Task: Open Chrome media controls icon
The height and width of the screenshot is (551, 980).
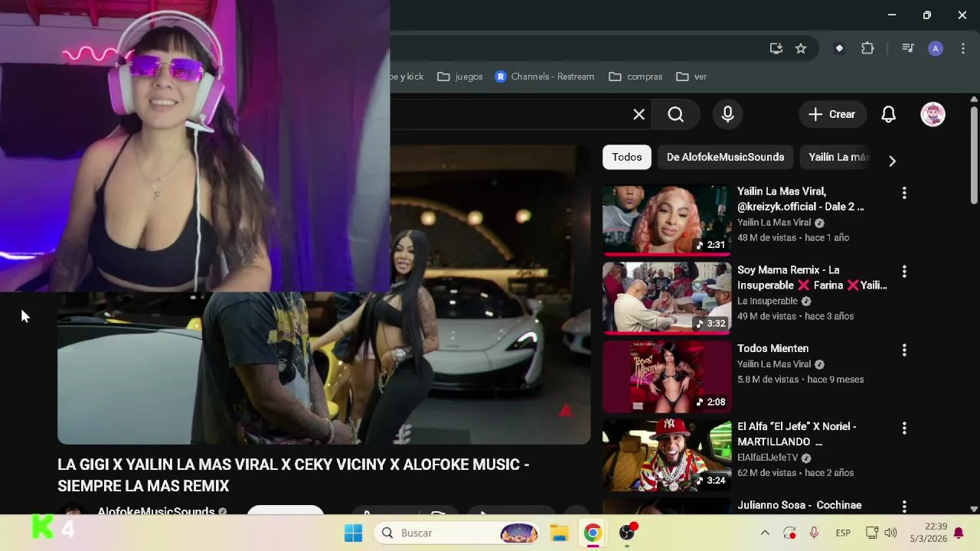Action: [908, 48]
